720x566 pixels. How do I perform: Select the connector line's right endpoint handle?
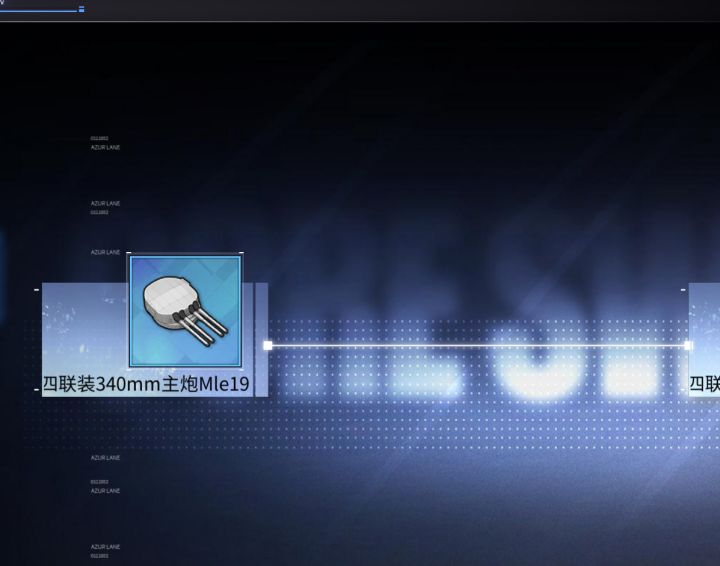(688, 345)
